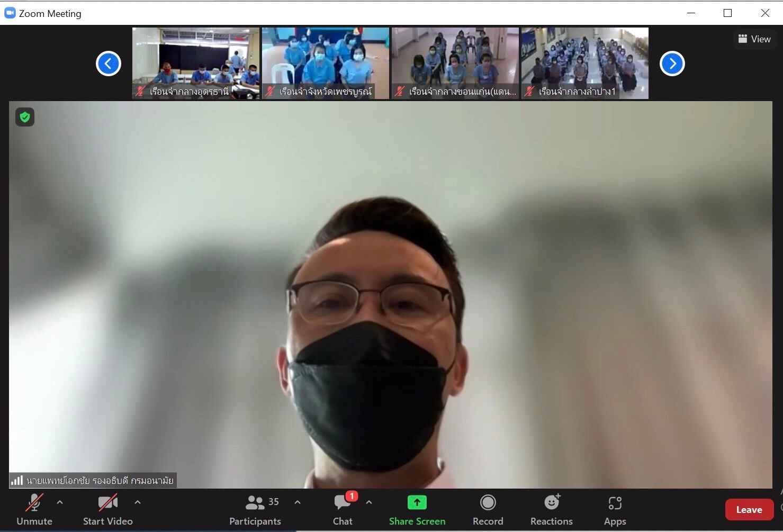Click the green Share Screen icon
This screenshot has width=783, height=532.
click(417, 502)
